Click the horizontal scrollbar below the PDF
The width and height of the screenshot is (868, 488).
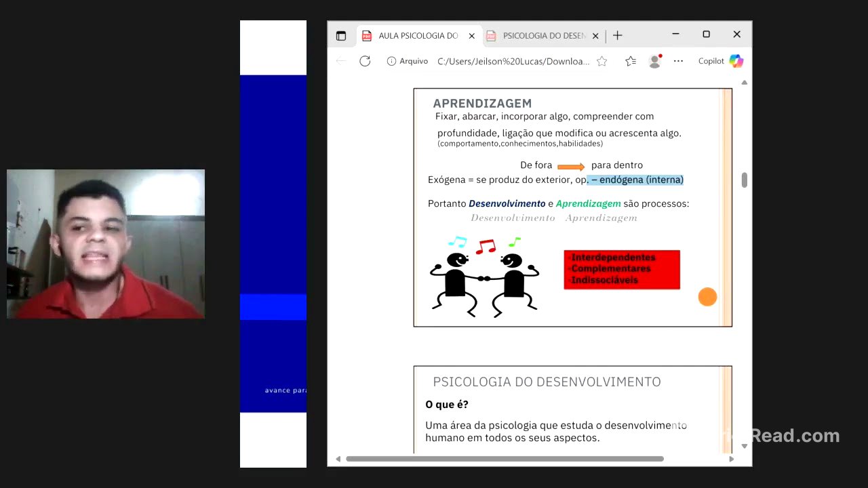click(x=505, y=458)
